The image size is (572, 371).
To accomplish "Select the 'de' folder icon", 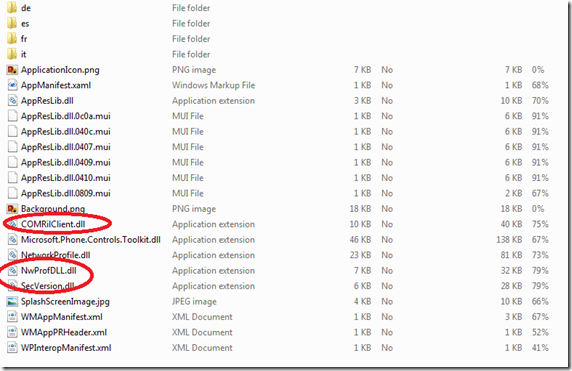I will point(12,8).
